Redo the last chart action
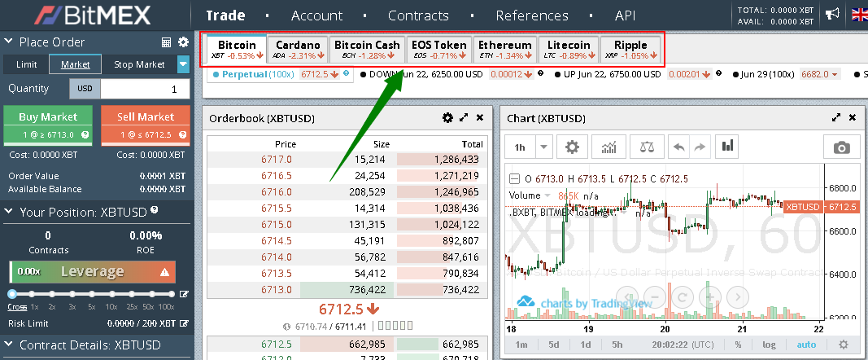 coord(700,147)
